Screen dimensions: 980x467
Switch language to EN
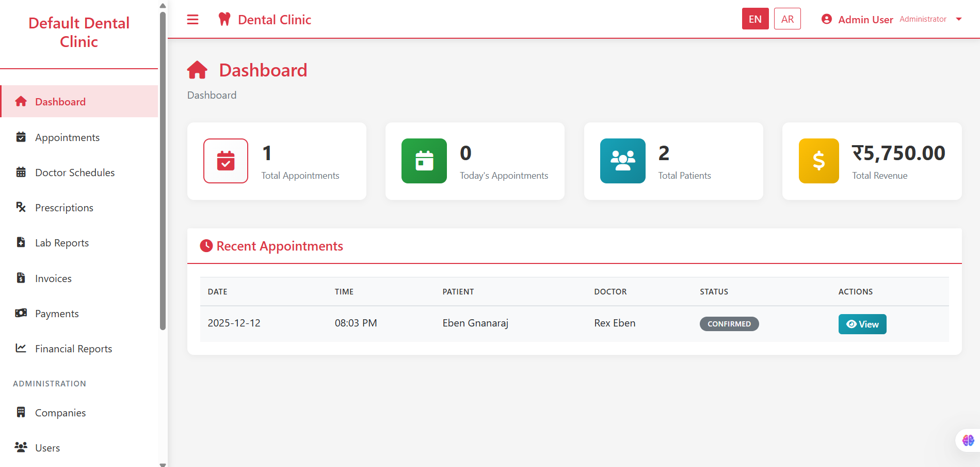point(755,19)
